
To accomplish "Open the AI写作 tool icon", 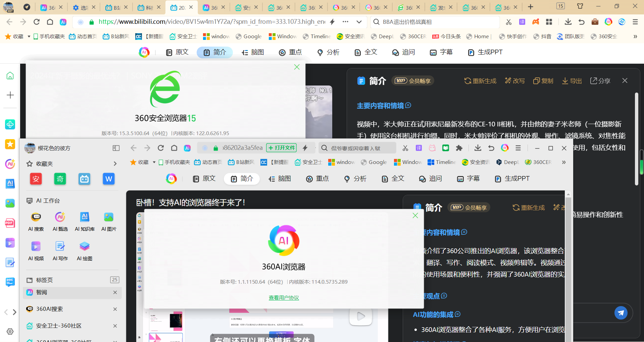I will coord(60,251).
